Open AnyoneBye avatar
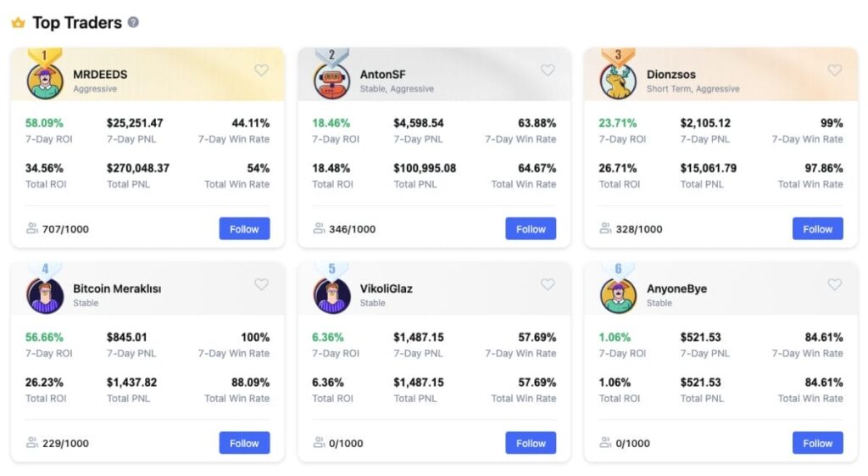Screen dimensions: 868x476 point(618,296)
